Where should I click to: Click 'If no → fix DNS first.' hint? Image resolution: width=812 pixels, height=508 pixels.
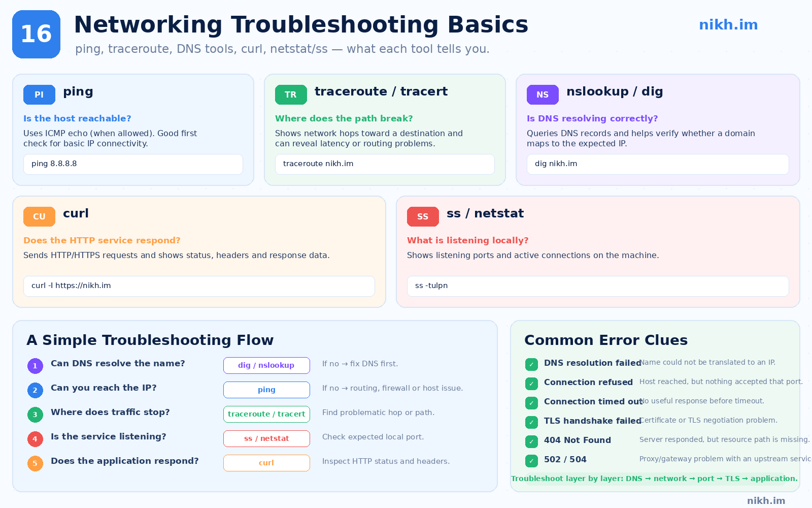click(360, 364)
